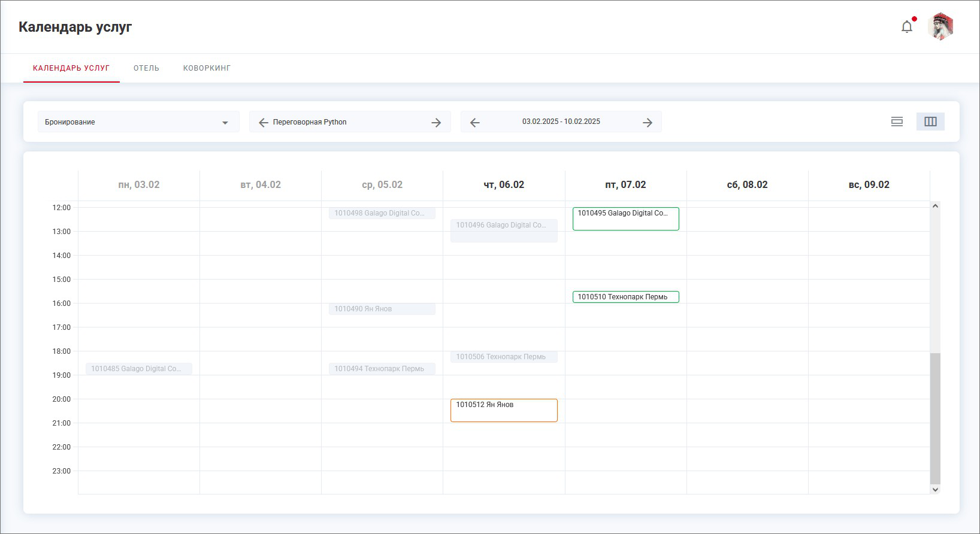The image size is (980, 534).
Task: Advance to next week date range
Action: pyautogui.click(x=648, y=123)
